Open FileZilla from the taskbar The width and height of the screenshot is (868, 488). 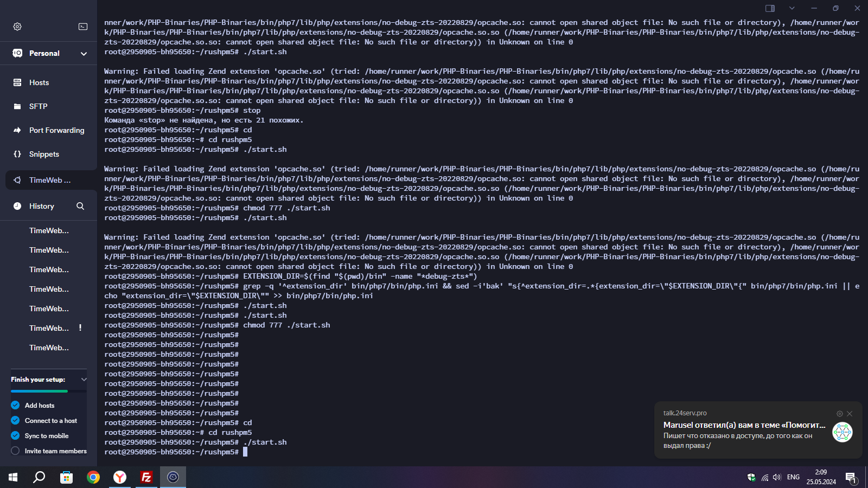(146, 477)
